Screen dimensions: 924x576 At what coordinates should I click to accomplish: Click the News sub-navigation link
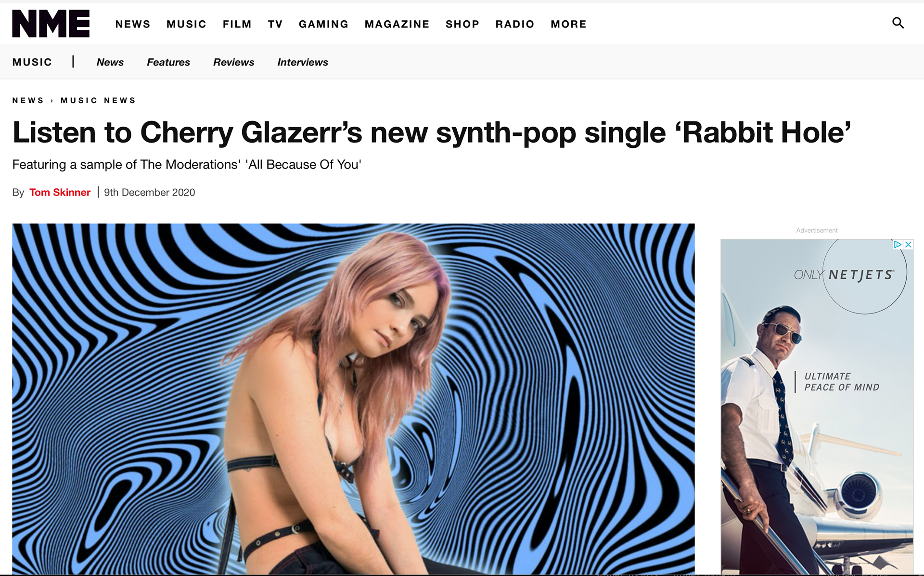pos(110,62)
